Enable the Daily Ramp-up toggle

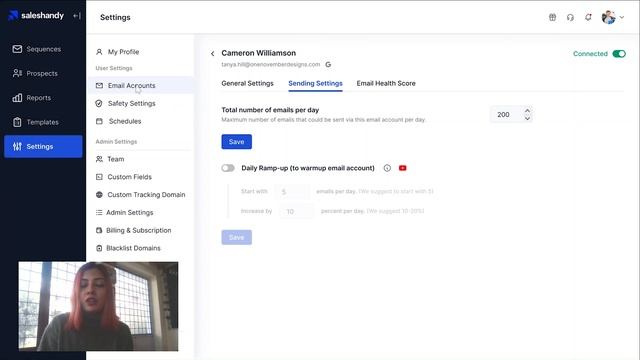[228, 168]
